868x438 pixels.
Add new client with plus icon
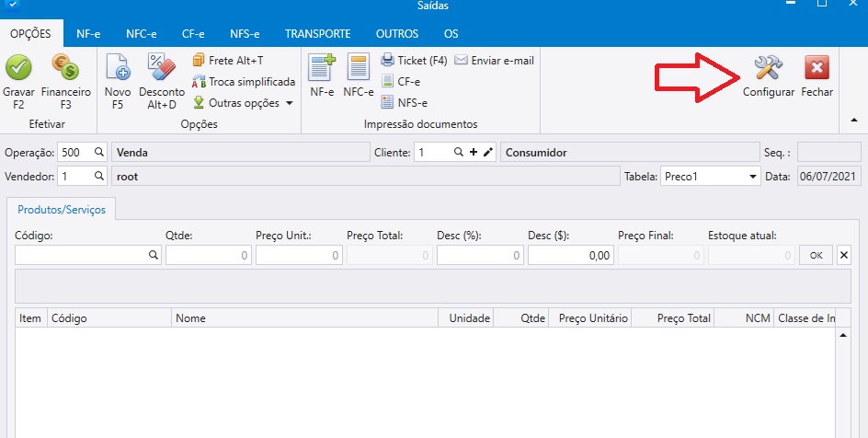(x=474, y=152)
